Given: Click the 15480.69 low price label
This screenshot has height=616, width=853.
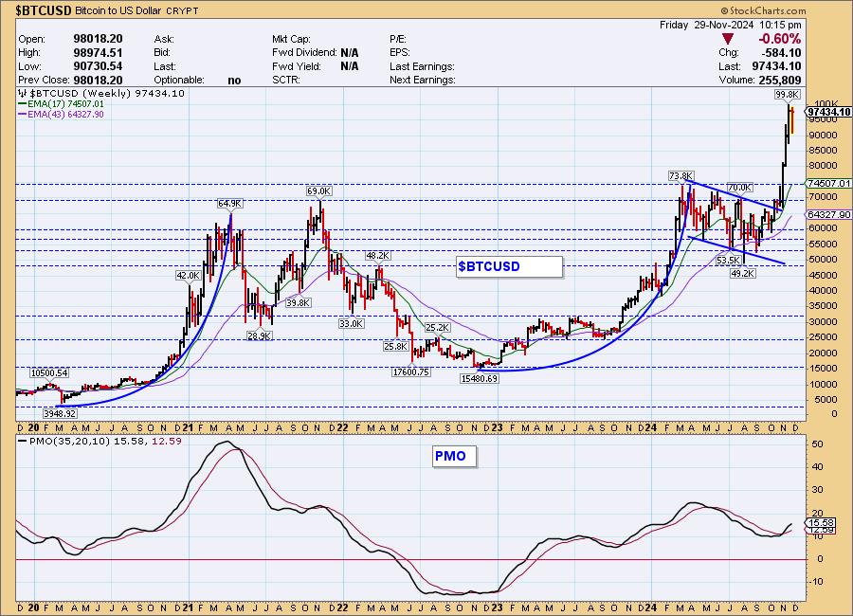Looking at the screenshot, I should [x=480, y=379].
